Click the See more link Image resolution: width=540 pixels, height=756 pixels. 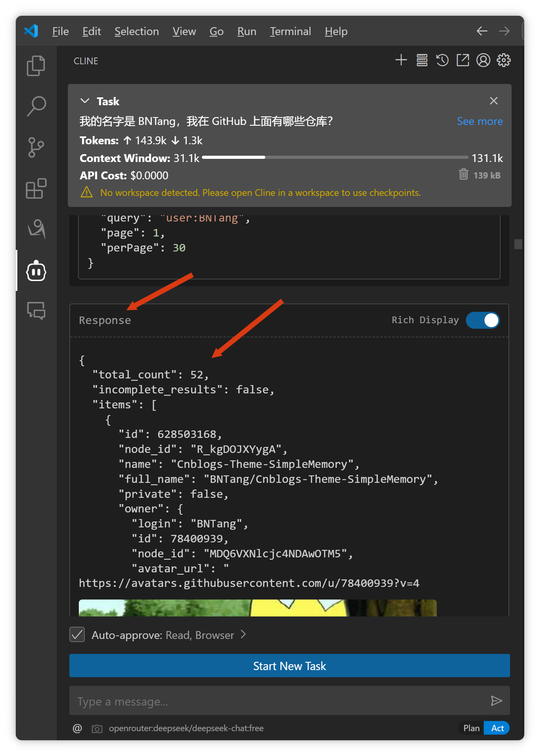point(479,121)
